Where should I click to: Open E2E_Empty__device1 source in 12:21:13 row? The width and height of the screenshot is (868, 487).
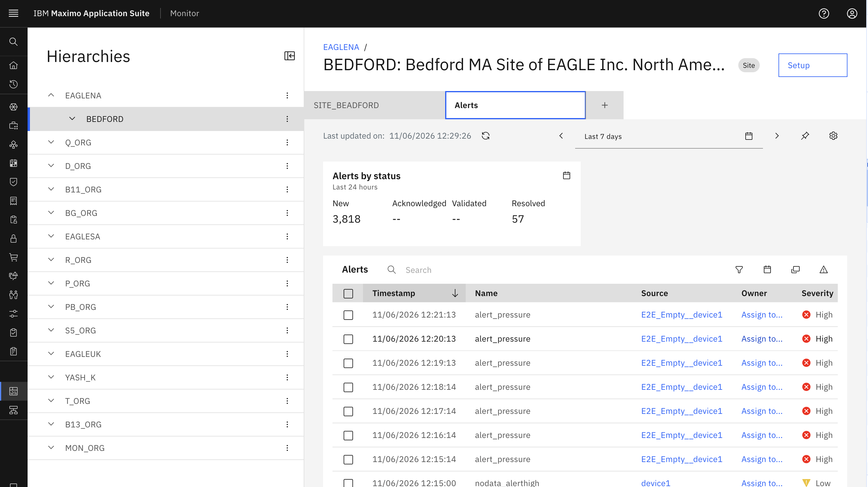pyautogui.click(x=682, y=315)
